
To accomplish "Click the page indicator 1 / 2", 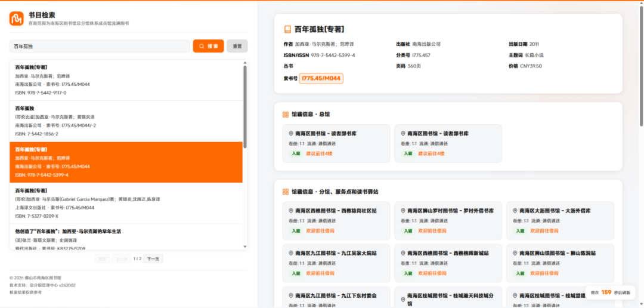I will pos(138,258).
